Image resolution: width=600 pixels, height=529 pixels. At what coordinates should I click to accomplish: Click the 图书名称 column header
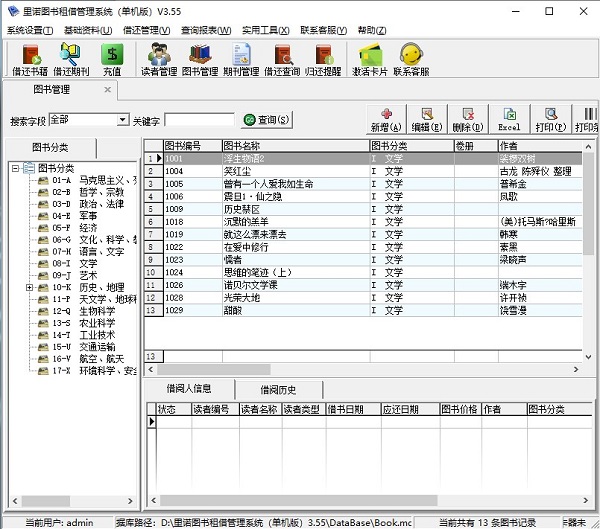pos(296,145)
